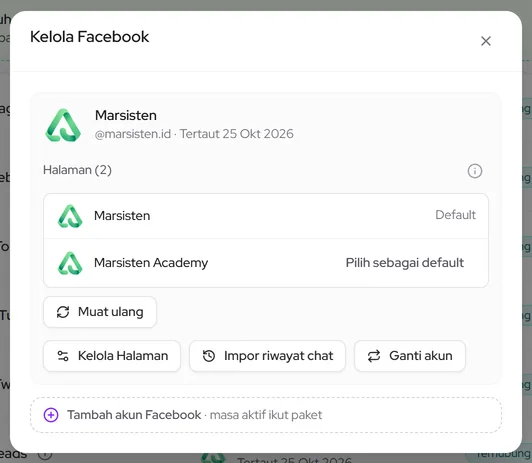Select the Marsisten page row name
Image resolution: width=532 pixels, height=463 pixels.
tap(122, 216)
